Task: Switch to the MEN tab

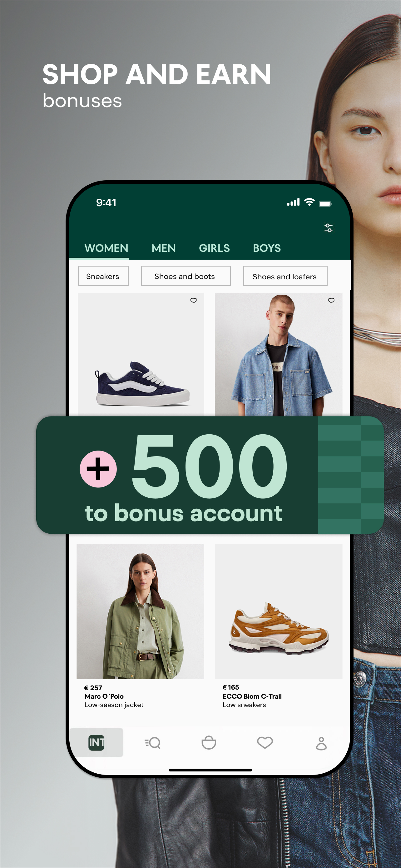Action: tap(164, 248)
